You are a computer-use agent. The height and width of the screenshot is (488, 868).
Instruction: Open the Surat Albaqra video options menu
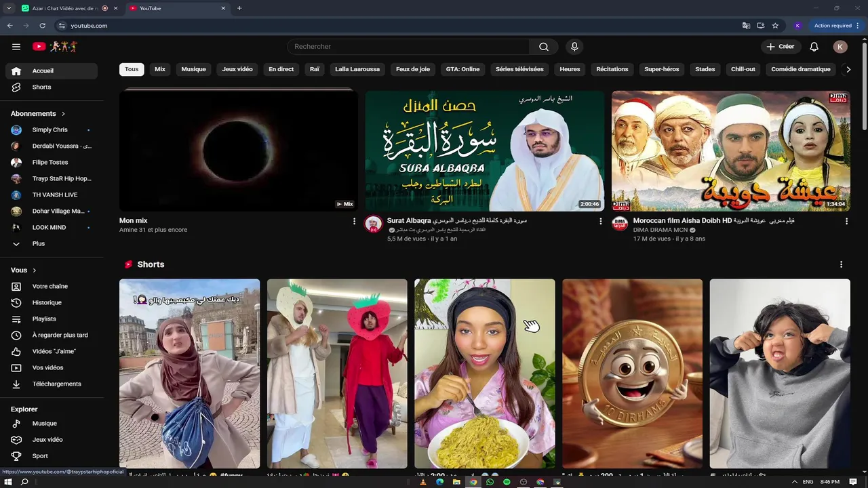pos(600,222)
